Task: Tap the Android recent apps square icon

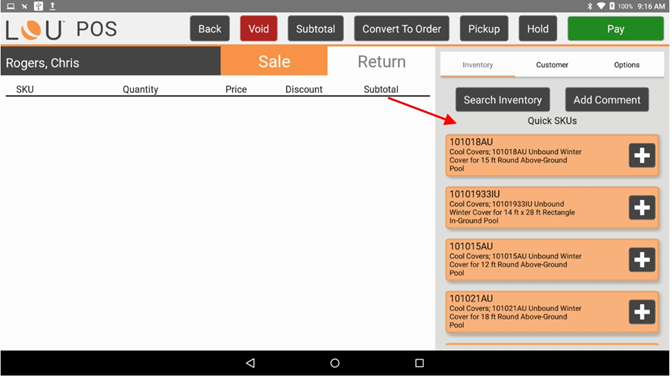Action: point(420,363)
